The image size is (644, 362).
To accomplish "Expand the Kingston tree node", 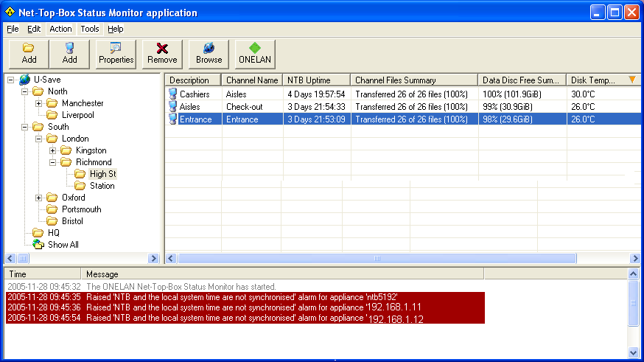I will click(52, 150).
